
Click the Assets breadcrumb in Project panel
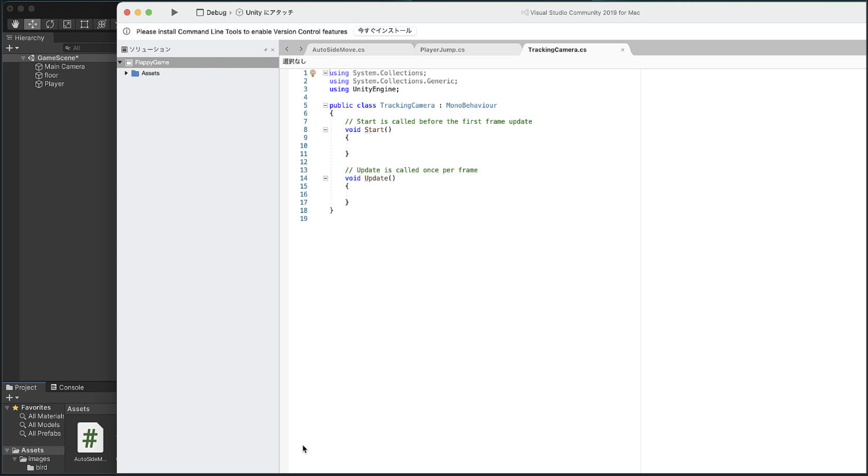click(x=78, y=409)
